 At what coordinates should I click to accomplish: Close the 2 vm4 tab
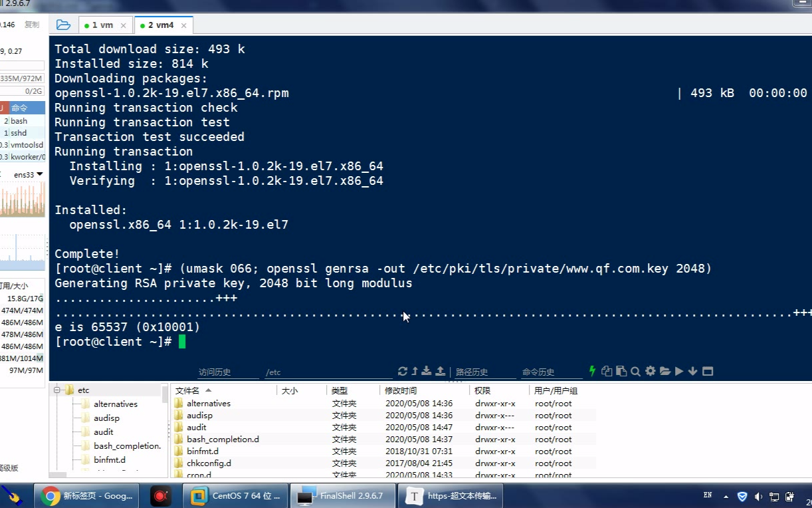tap(184, 26)
